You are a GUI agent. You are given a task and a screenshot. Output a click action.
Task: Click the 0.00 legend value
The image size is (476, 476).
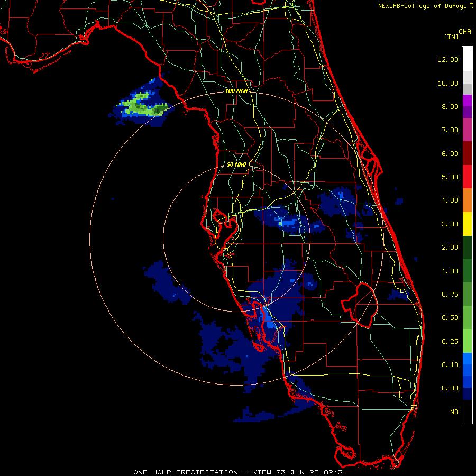(x=450, y=388)
